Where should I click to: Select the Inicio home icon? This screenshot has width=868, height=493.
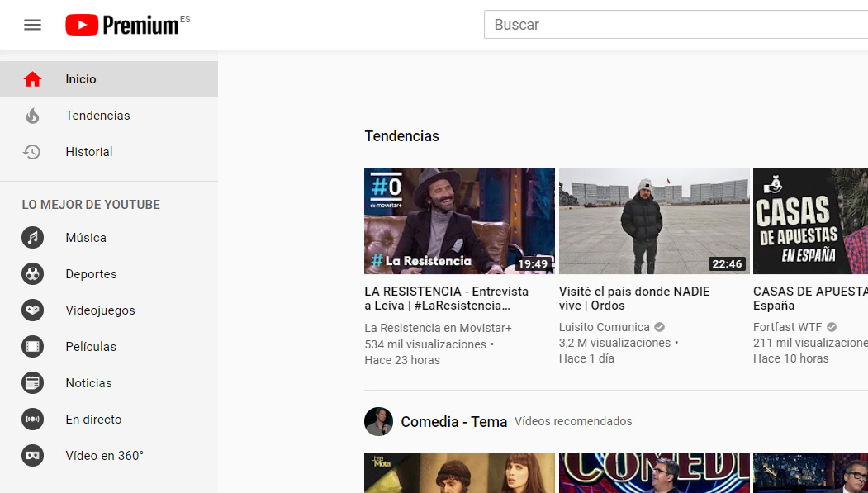(x=32, y=78)
